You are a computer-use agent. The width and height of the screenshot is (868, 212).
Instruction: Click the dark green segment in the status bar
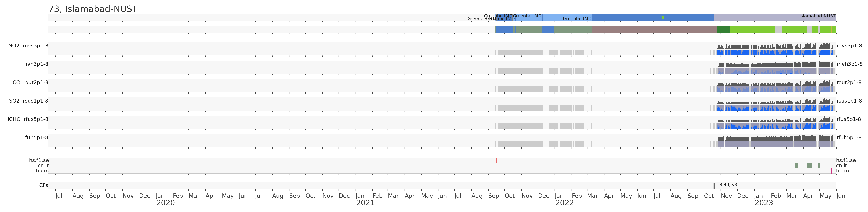pyautogui.click(x=724, y=30)
